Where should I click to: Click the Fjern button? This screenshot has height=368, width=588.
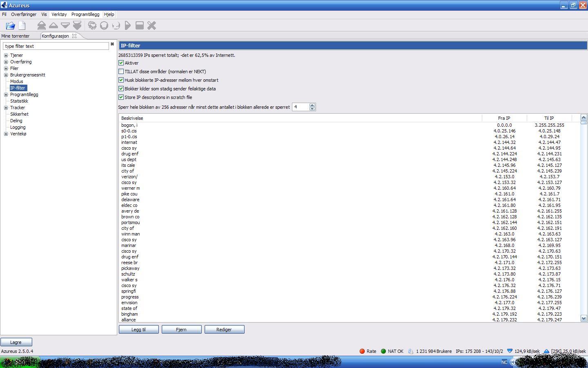(x=181, y=330)
